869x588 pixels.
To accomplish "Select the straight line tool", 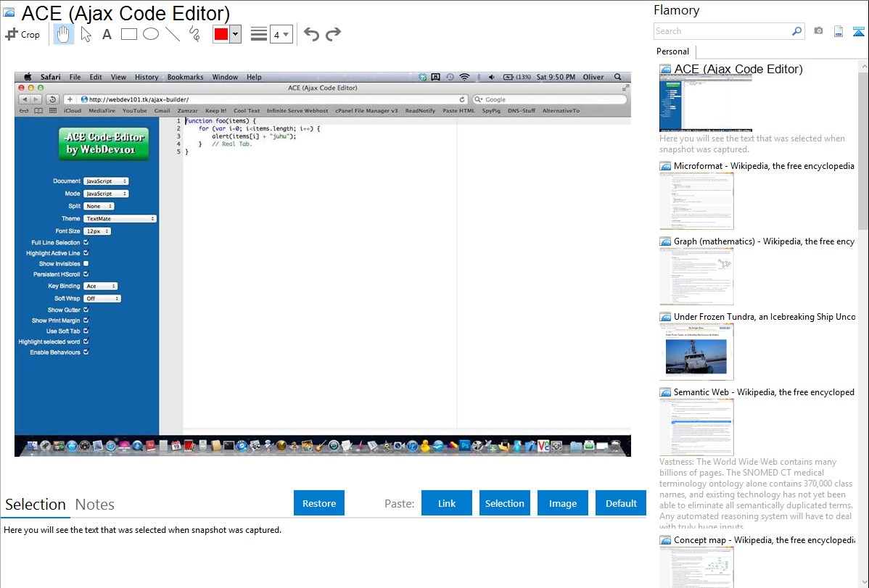I will 173,34.
